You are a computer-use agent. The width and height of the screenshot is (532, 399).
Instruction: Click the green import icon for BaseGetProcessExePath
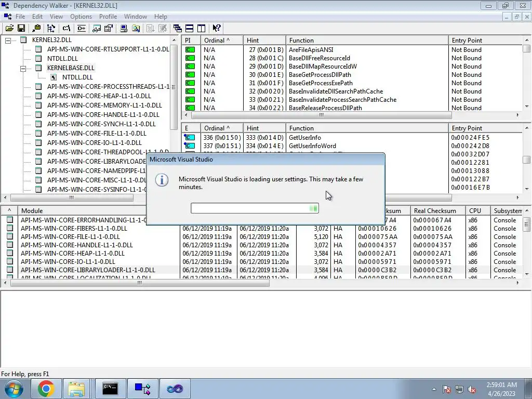pyautogui.click(x=190, y=83)
